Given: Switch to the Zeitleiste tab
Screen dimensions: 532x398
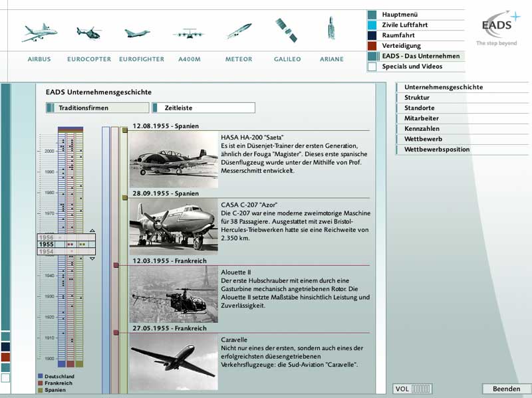Looking at the screenshot, I should click(x=203, y=108).
